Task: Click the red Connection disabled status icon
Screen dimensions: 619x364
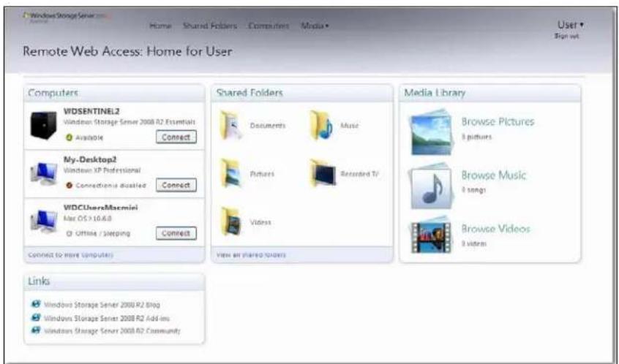Action: tap(69, 185)
